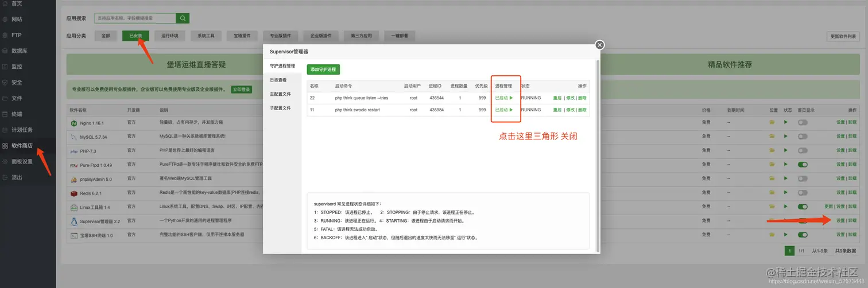Click the Supervisor dialog vertical scrollbar
This screenshot has width=868, height=288.
(x=597, y=155)
